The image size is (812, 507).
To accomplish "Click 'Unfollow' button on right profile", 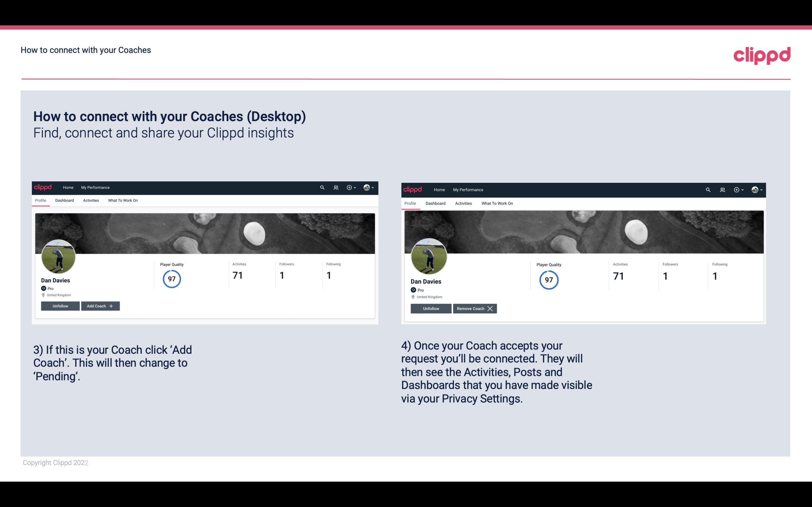I will point(431,308).
